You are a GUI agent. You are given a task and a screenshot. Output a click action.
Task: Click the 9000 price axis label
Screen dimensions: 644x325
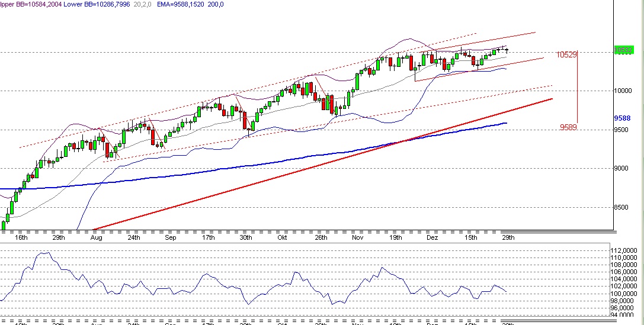click(621, 168)
